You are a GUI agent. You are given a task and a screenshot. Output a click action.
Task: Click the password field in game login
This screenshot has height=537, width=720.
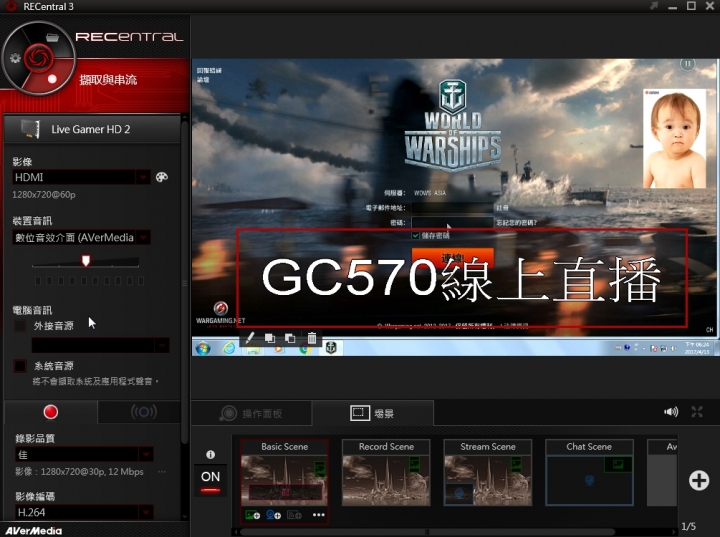click(x=453, y=223)
